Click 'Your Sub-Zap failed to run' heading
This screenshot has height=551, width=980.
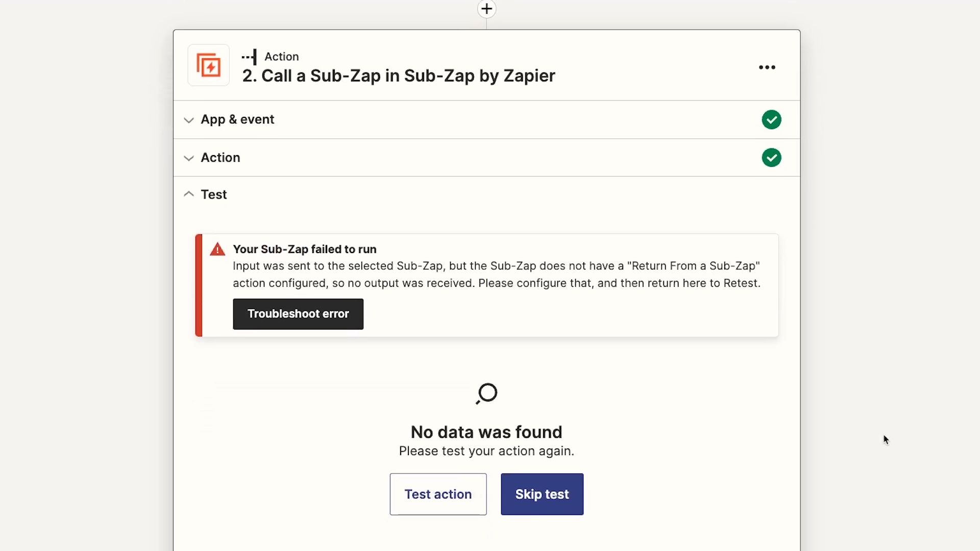[305, 249]
